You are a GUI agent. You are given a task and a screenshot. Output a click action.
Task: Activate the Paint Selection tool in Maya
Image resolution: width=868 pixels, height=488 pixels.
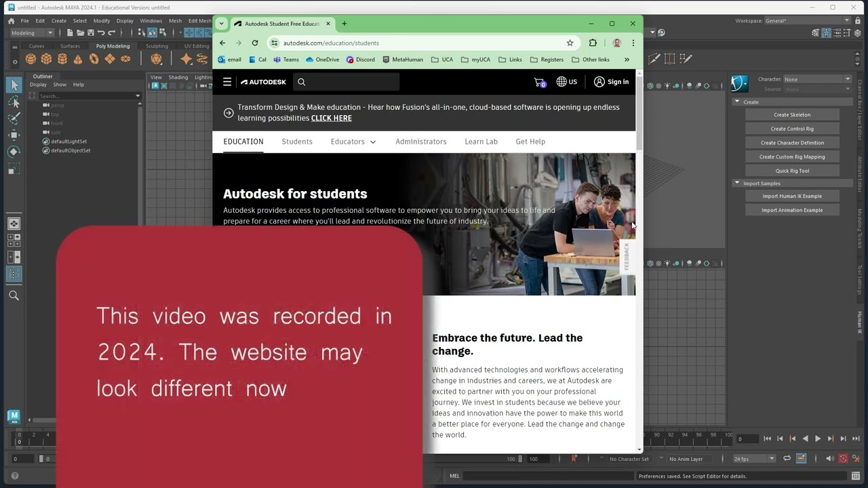[14, 119]
